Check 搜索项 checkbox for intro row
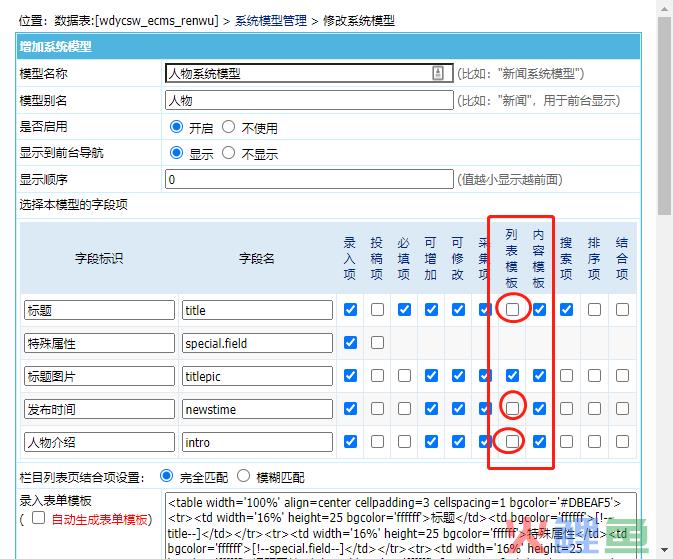 (567, 441)
